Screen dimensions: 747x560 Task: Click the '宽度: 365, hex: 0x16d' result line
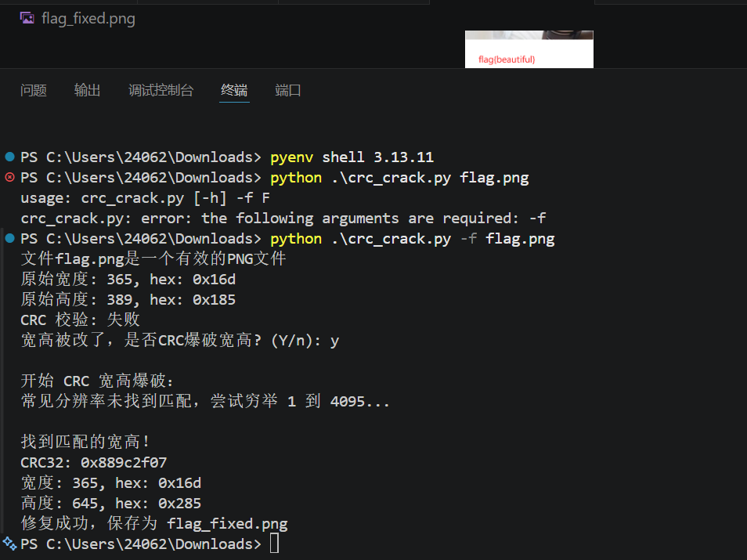click(x=110, y=482)
